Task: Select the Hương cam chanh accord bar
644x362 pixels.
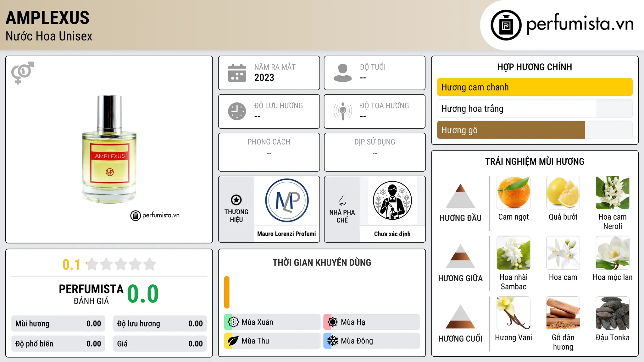Action: click(535, 87)
